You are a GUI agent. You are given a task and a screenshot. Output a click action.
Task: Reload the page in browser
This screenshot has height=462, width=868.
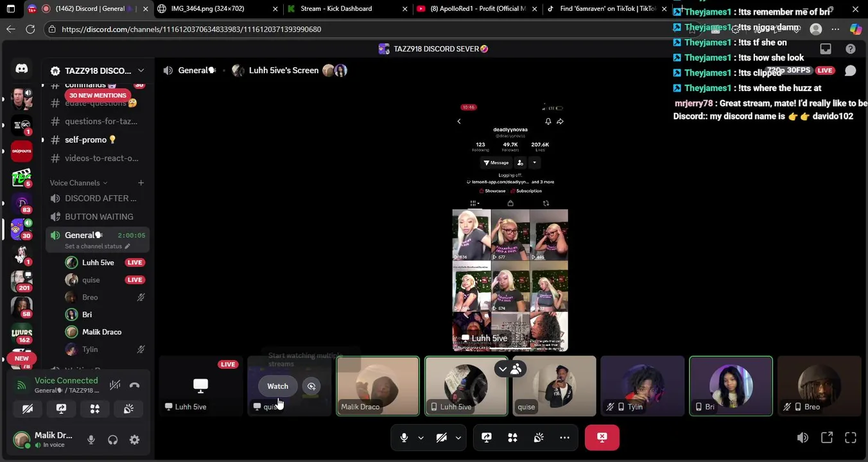[x=30, y=30]
